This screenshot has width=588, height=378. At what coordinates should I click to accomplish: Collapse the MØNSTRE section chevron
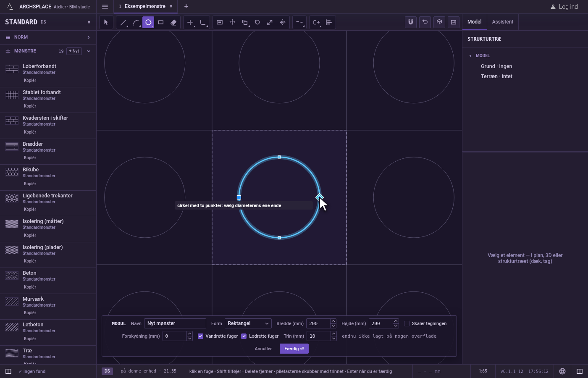(x=89, y=51)
